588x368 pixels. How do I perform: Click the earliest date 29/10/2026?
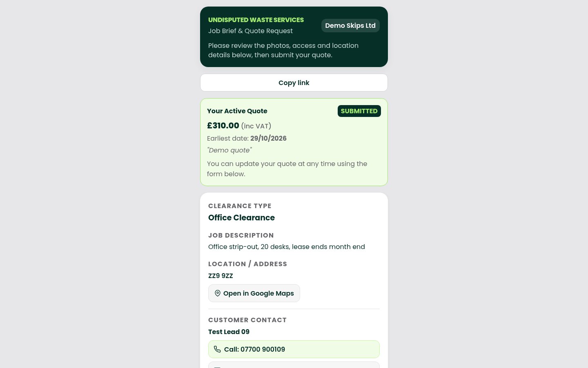coord(268,138)
